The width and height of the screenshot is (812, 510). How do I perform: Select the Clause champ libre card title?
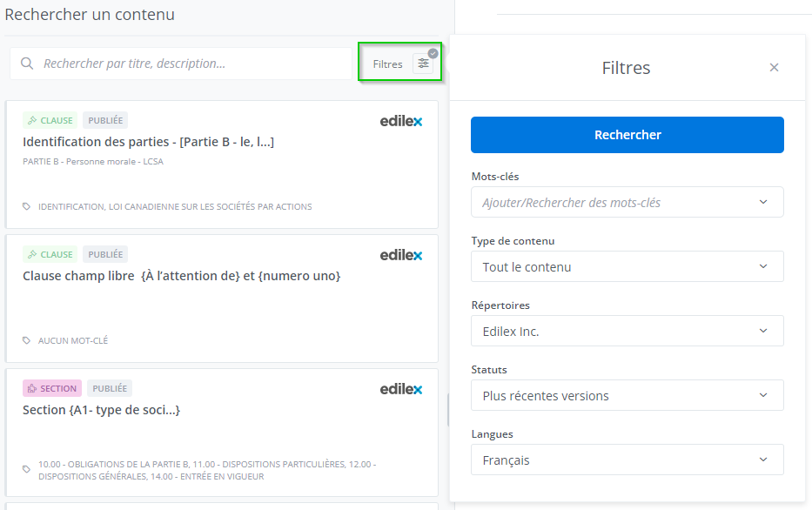click(181, 276)
